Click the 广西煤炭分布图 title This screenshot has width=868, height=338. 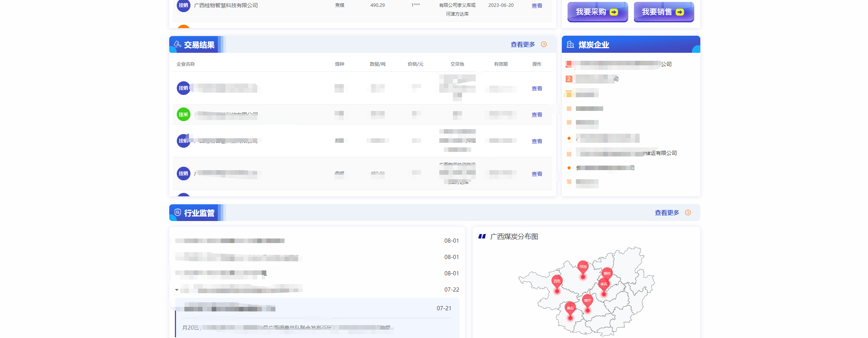(x=514, y=237)
